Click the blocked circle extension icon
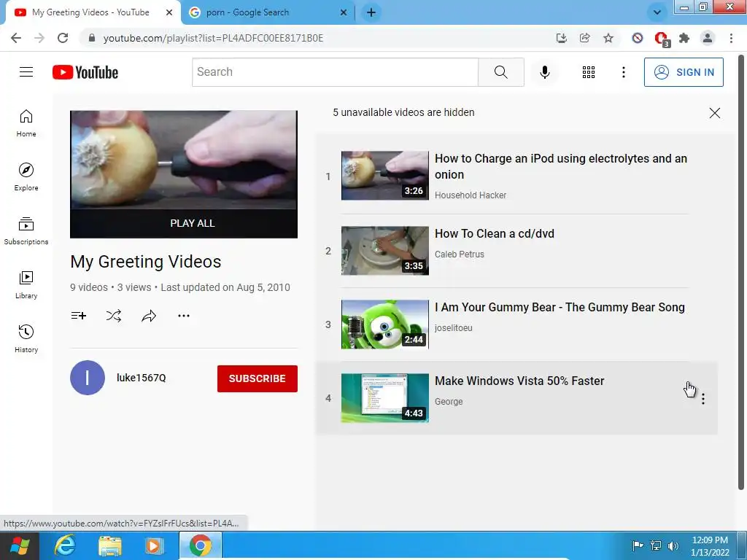The height and width of the screenshot is (560, 747). (x=638, y=38)
